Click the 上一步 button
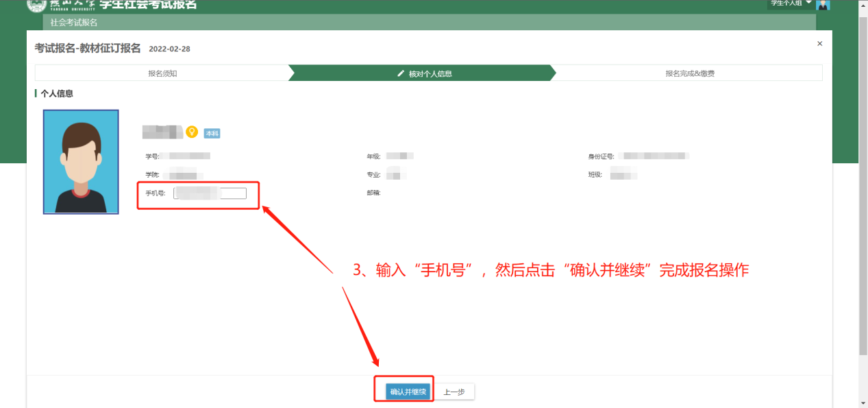This screenshot has width=868, height=408. pyautogui.click(x=454, y=392)
